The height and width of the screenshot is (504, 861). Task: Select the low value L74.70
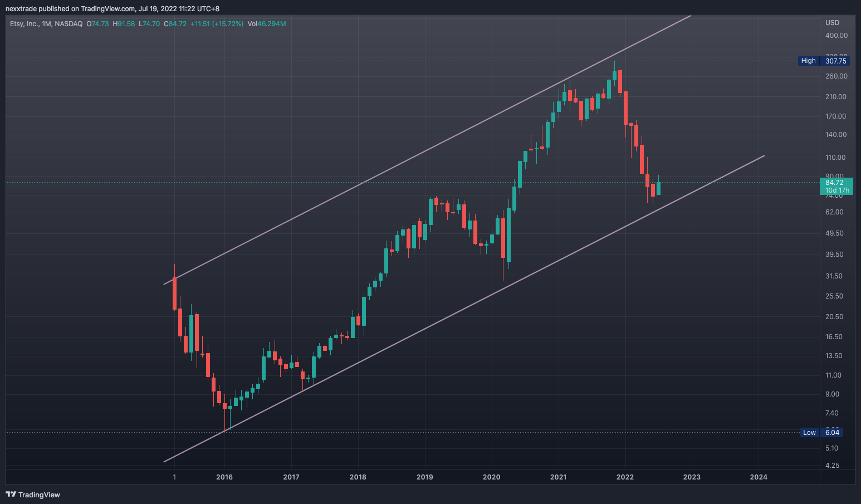tap(149, 24)
